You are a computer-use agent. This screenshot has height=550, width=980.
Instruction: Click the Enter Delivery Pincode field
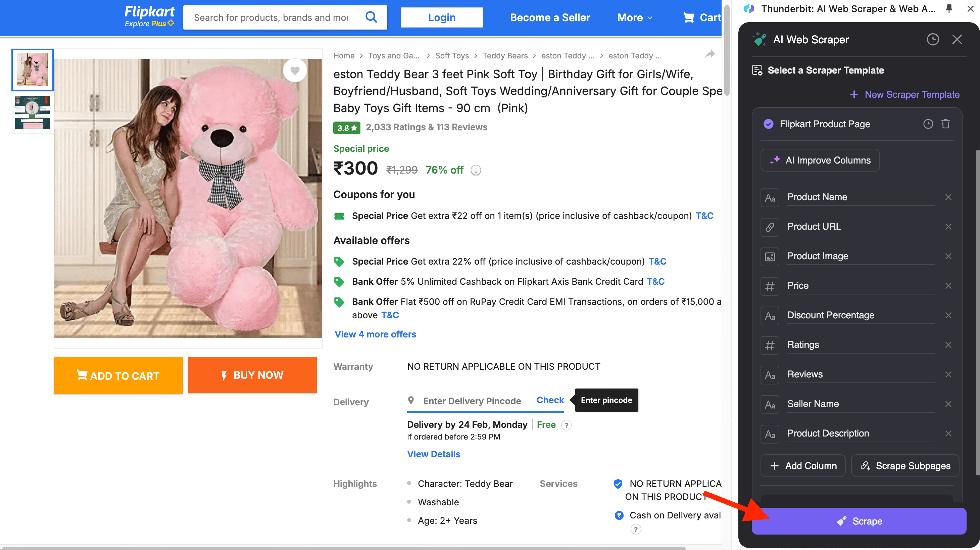[x=472, y=401]
